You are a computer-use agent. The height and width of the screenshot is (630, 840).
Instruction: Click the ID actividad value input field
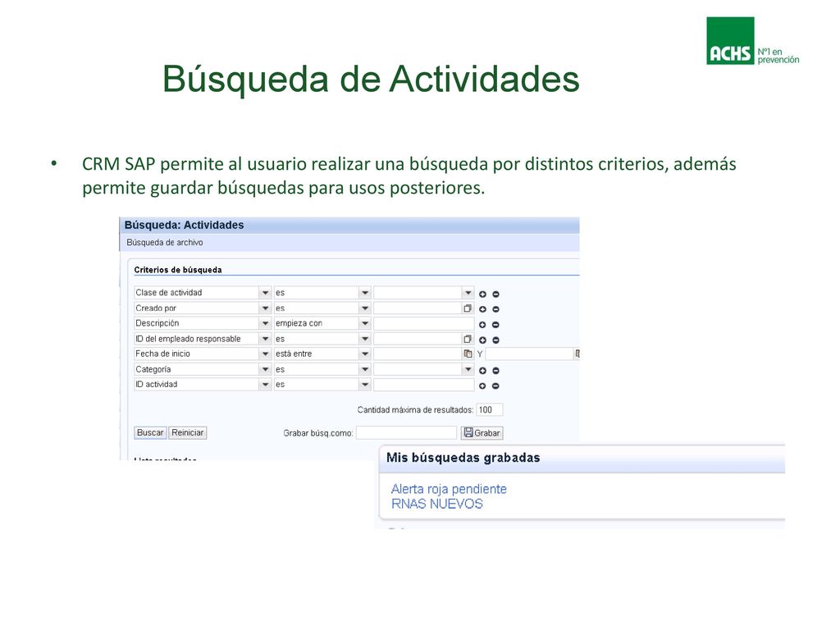tap(424, 384)
